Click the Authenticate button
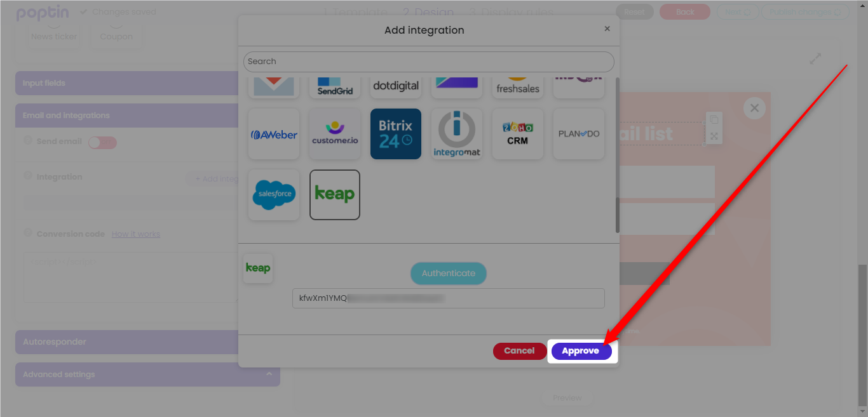The image size is (868, 417). (449, 274)
